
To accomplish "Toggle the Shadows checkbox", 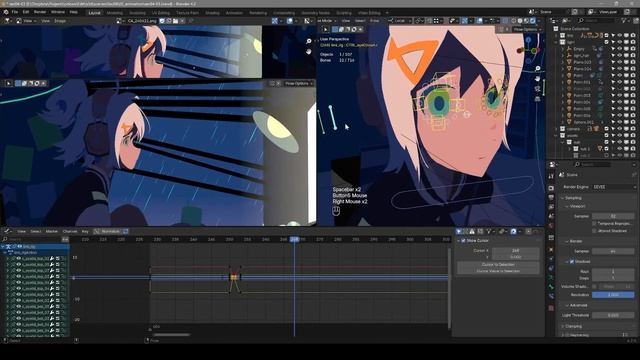I will point(572,262).
